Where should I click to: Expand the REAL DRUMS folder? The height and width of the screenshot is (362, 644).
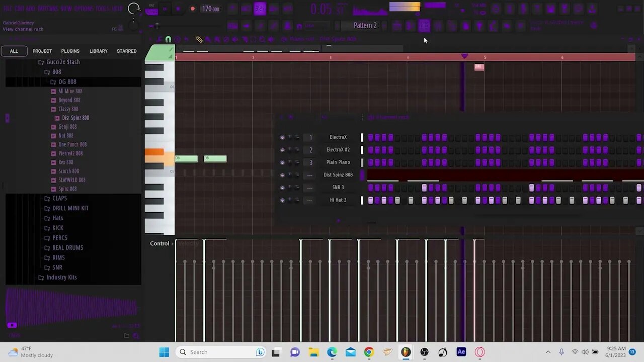pos(64,247)
